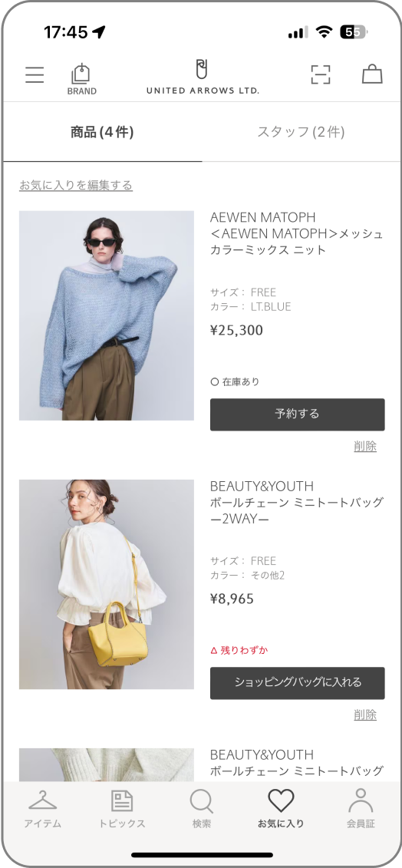
Task: Open the shopping bag icon
Action: click(x=372, y=74)
